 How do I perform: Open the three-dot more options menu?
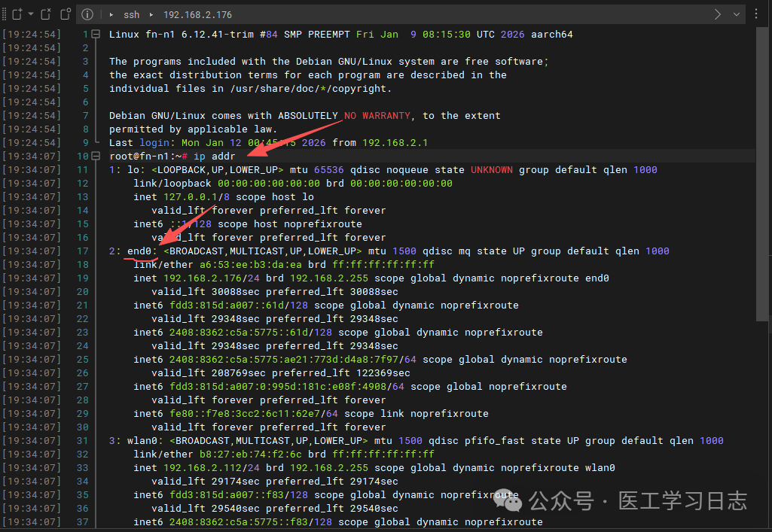tap(756, 14)
